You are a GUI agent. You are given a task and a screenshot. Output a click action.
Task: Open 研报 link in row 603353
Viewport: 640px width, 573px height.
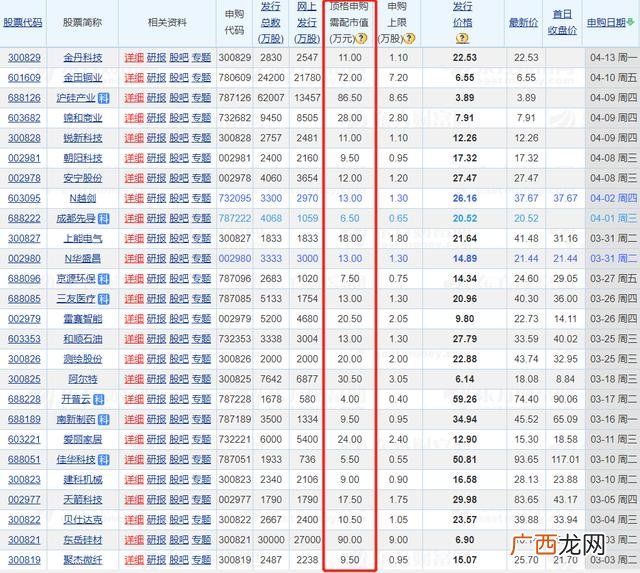(x=156, y=339)
